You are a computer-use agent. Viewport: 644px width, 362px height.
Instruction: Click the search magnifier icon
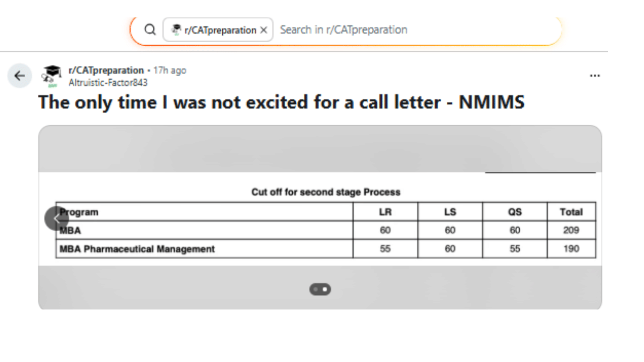150,29
